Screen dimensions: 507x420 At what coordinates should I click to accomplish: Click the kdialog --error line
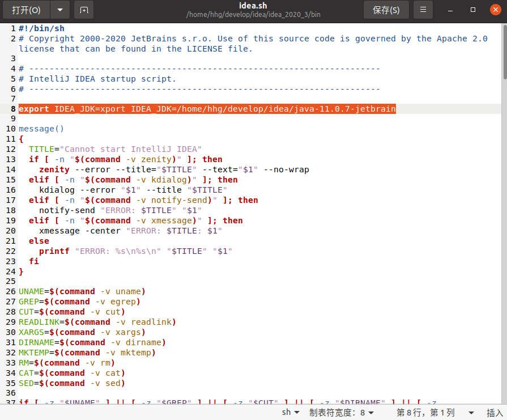tap(133, 190)
